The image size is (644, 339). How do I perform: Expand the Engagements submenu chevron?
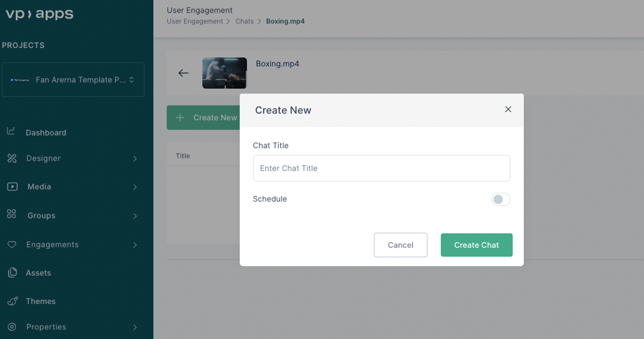pyautogui.click(x=135, y=245)
